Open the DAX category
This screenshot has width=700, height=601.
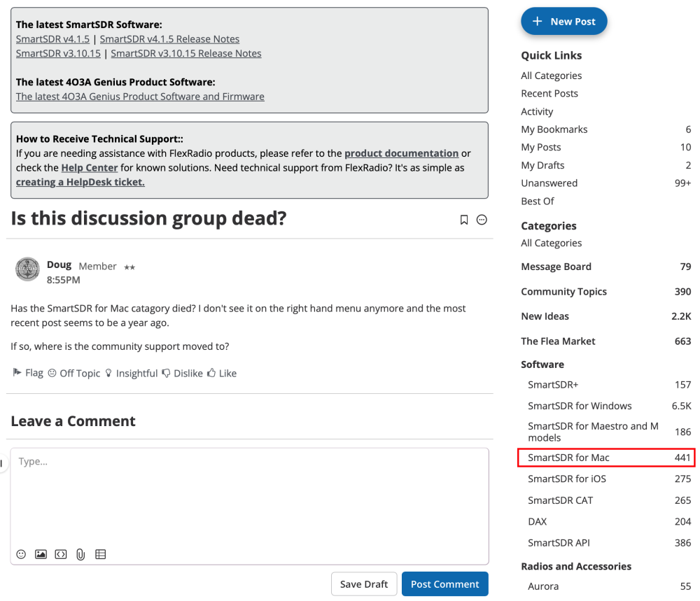click(610, 521)
